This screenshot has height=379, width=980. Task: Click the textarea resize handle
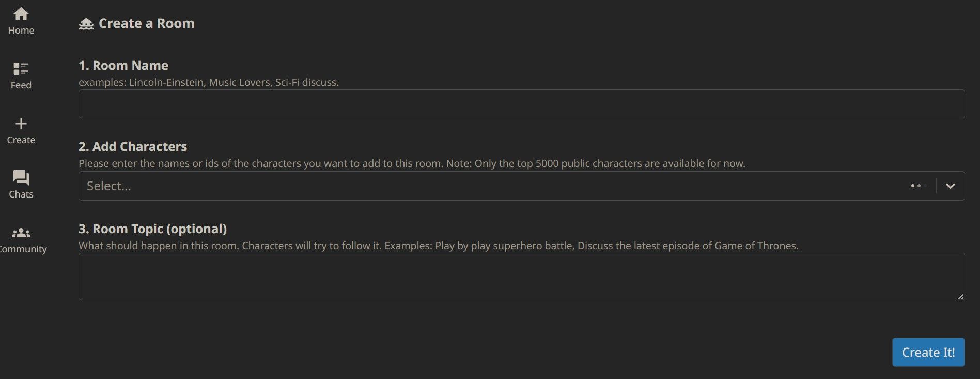coord(961,296)
